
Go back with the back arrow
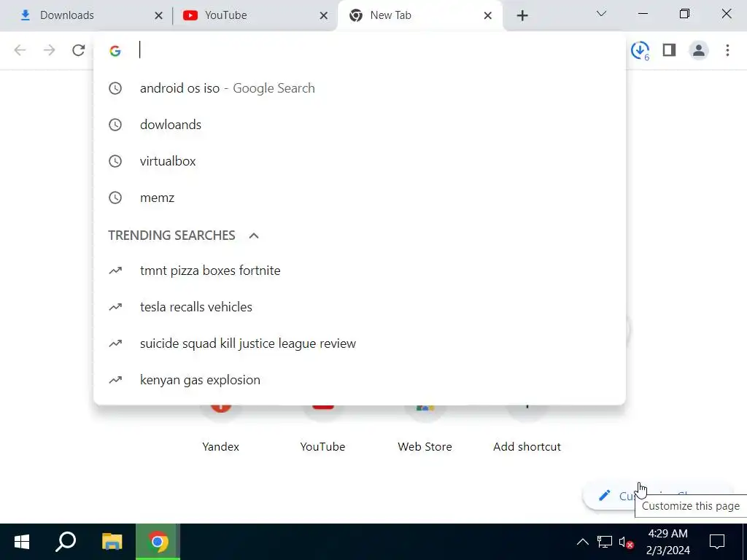coord(20,50)
